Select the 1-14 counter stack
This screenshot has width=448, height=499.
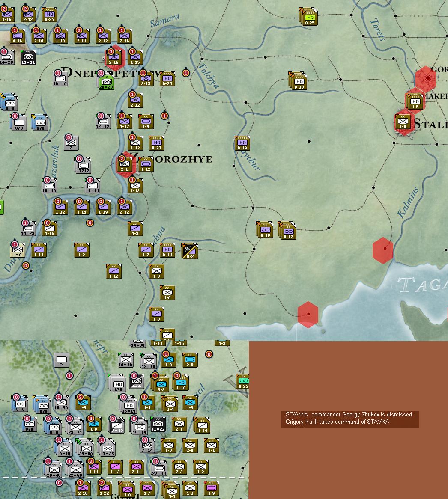[x=202, y=426]
